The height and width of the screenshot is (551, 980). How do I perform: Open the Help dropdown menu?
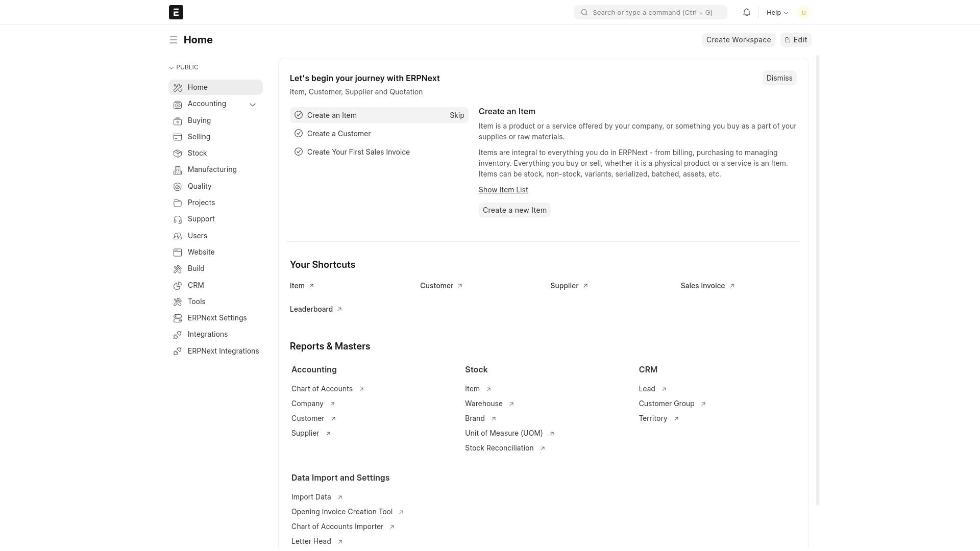[777, 12]
